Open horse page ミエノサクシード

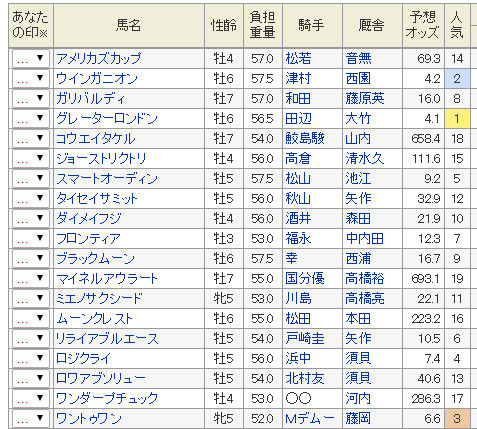(99, 299)
